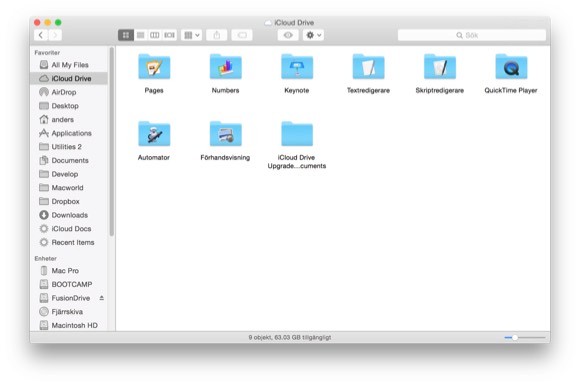Switch to list view
This screenshot has height=386, width=580.
pyautogui.click(x=141, y=35)
